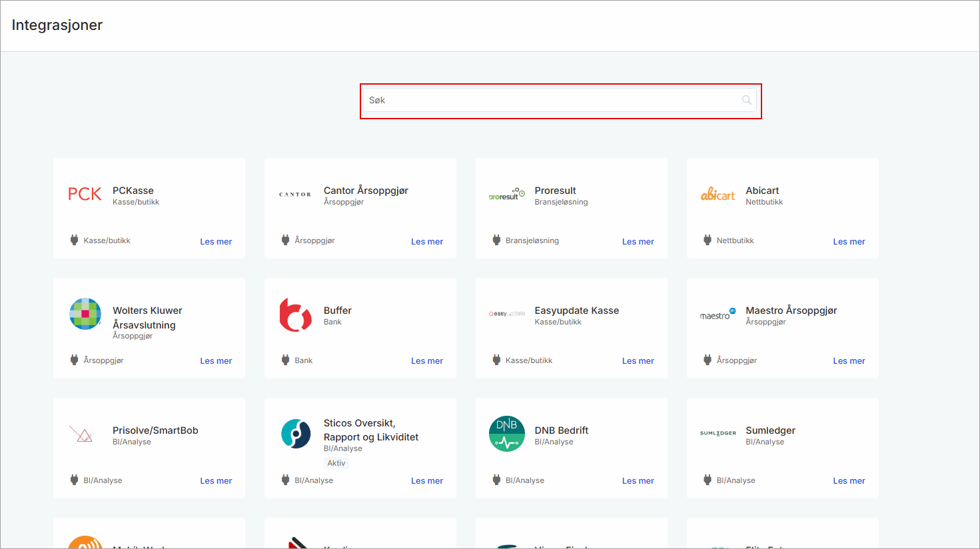
Task: Click the Sticos Oversikt logo
Action: pyautogui.click(x=296, y=434)
